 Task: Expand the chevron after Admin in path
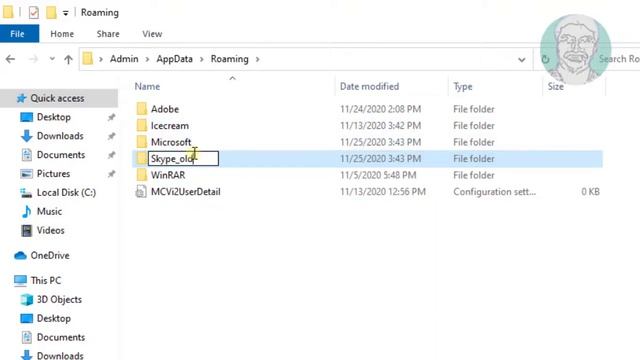[x=147, y=59]
